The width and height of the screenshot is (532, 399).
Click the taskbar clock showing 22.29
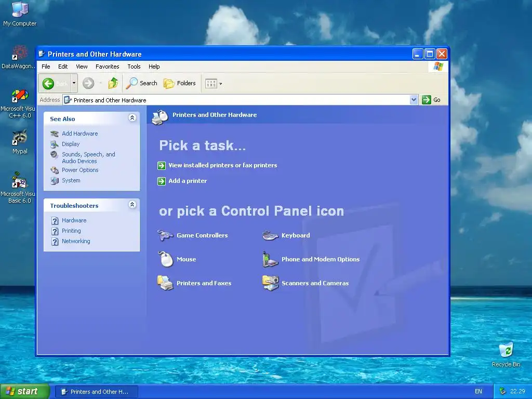(x=517, y=392)
